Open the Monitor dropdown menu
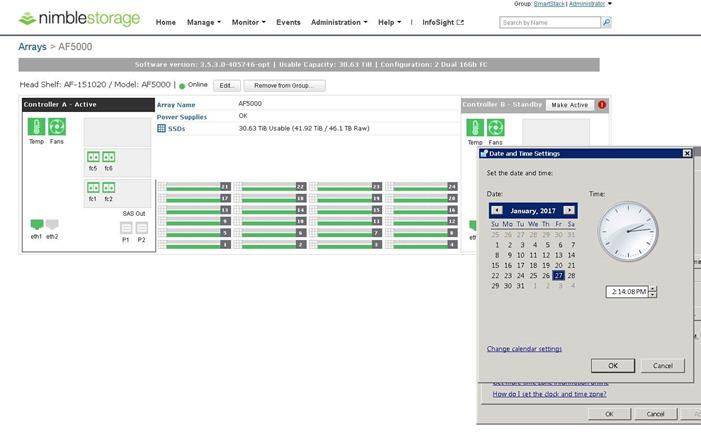Screen dimensions: 701x445 (x=249, y=22)
